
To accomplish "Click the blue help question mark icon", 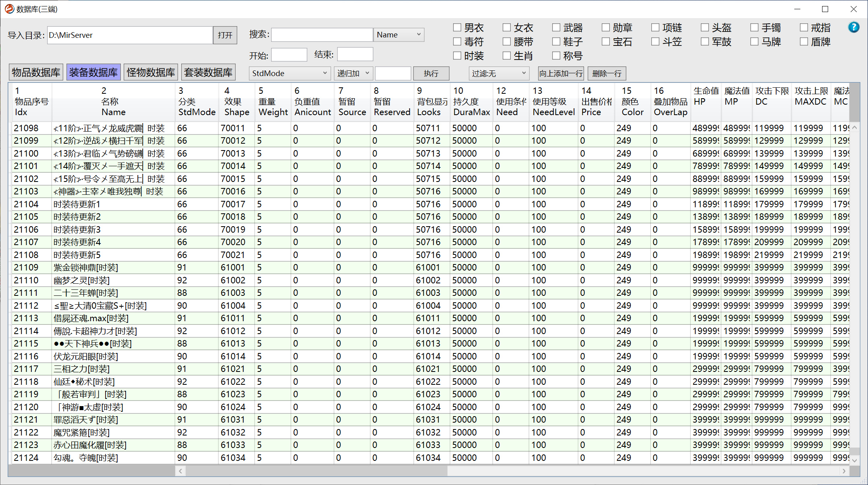I will [853, 27].
